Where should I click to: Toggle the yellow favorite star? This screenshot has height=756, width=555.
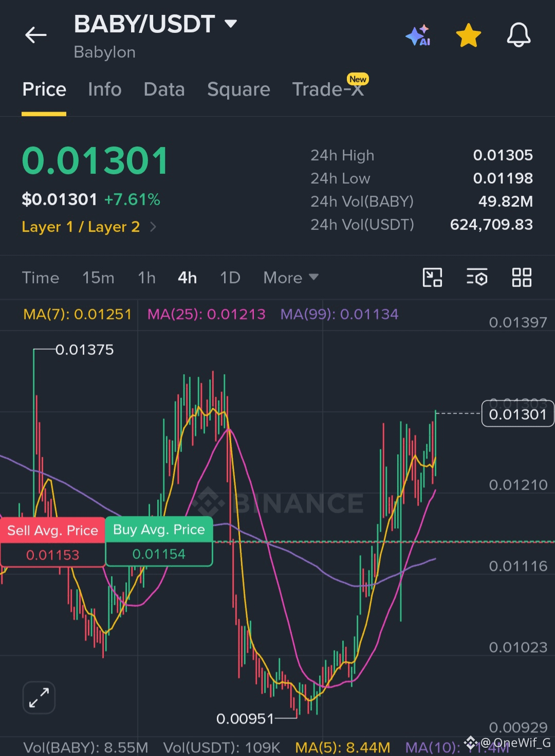[469, 35]
